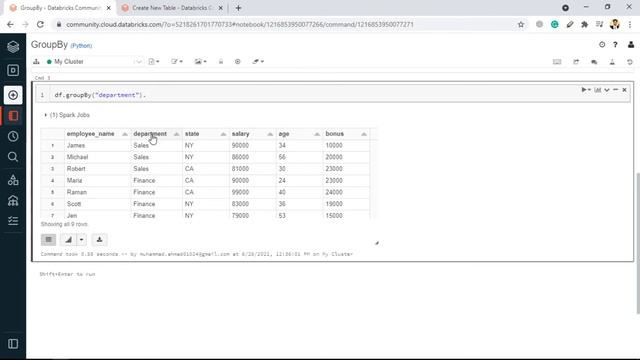The height and width of the screenshot is (360, 640).
Task: Click the Run All circle icon in toolbar
Action: point(238,62)
